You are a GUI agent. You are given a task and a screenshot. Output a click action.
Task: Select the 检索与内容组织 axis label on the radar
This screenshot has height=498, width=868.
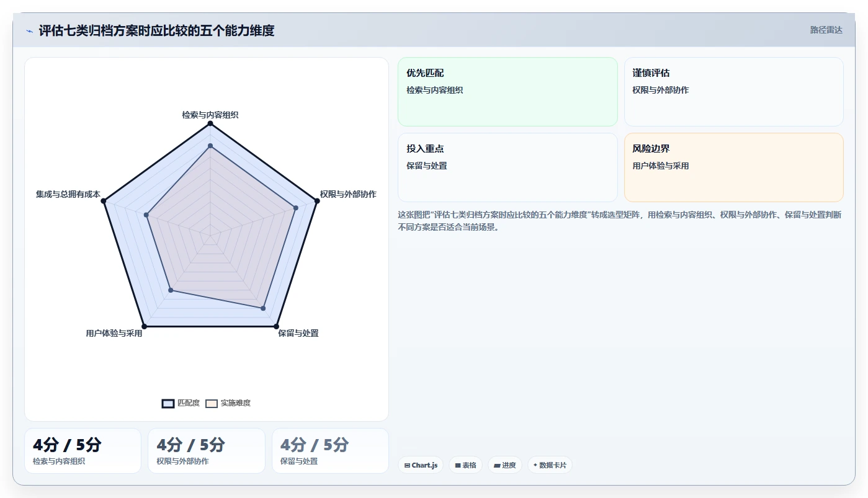point(210,115)
